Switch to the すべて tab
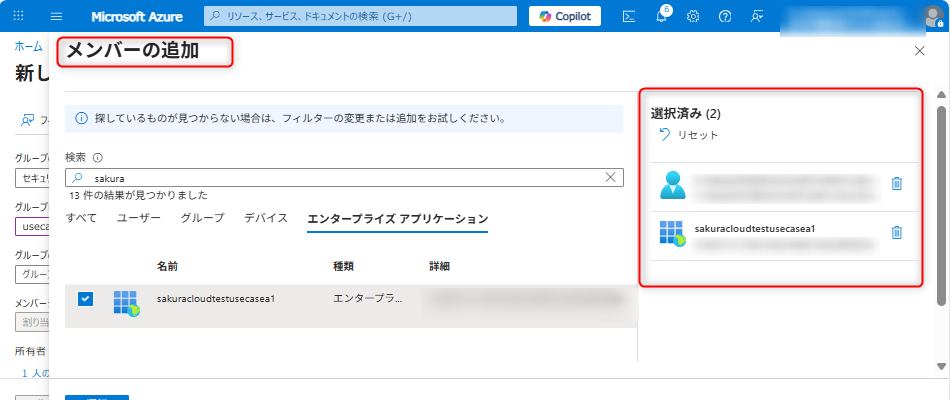950x400 pixels. 81,218
